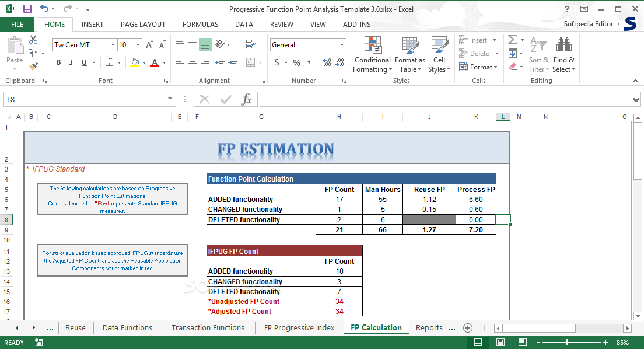Toggle align text left
Viewport: 644px width, 349px height.
[180, 62]
